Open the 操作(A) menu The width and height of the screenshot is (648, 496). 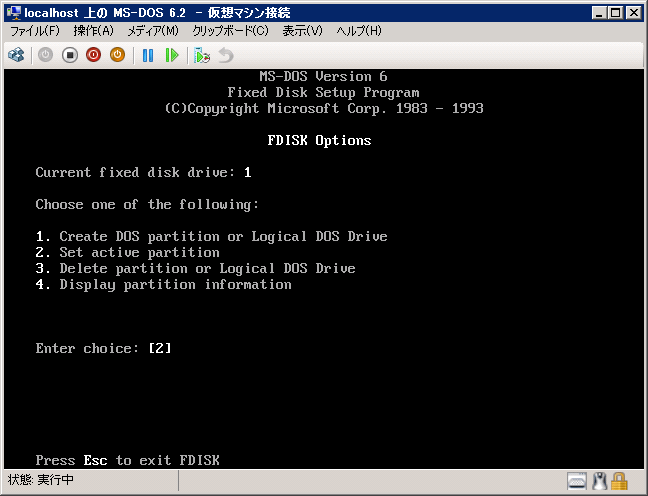[x=93, y=31]
